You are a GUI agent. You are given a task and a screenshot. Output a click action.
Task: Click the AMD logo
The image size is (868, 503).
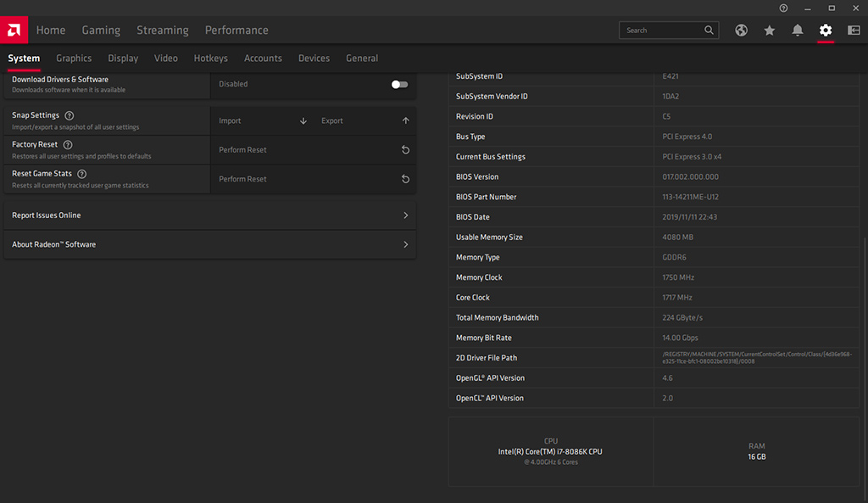pyautogui.click(x=14, y=30)
